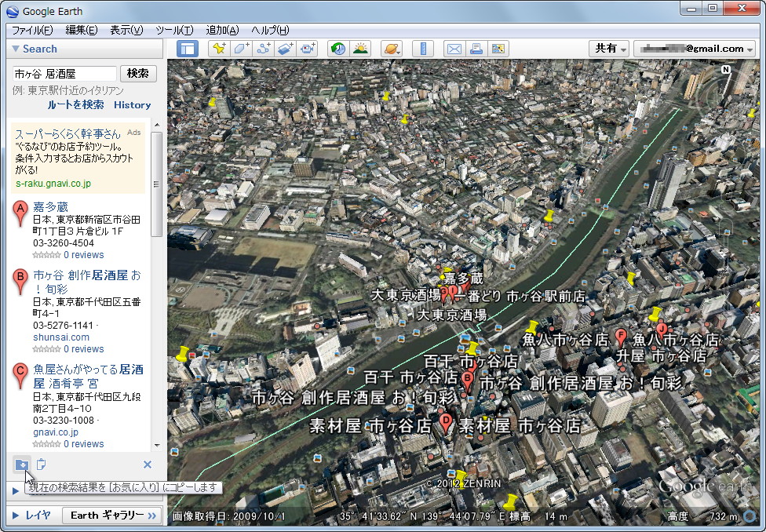Click 0 reviews under result B
The image size is (766, 532).
83,349
